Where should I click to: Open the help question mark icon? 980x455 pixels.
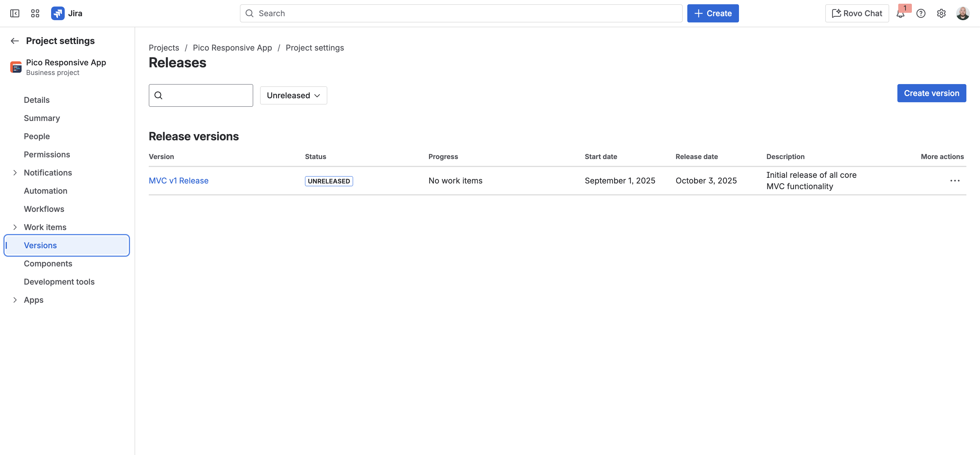(x=921, y=13)
